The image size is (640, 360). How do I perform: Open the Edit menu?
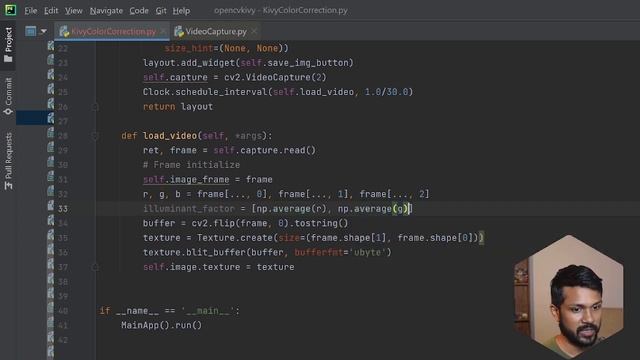click(x=51, y=11)
